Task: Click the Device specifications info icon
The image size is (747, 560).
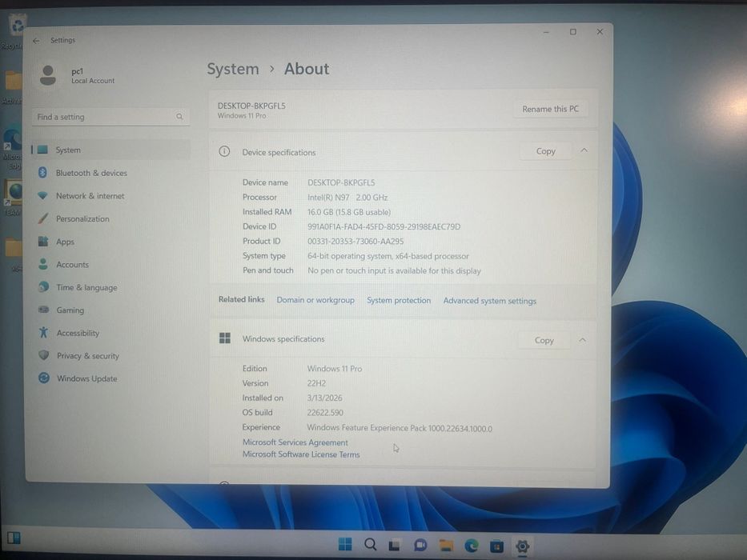Action: [x=224, y=151]
